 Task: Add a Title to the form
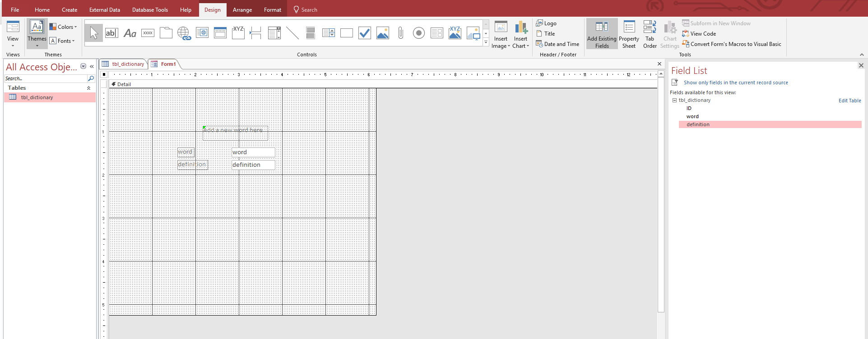tap(546, 34)
